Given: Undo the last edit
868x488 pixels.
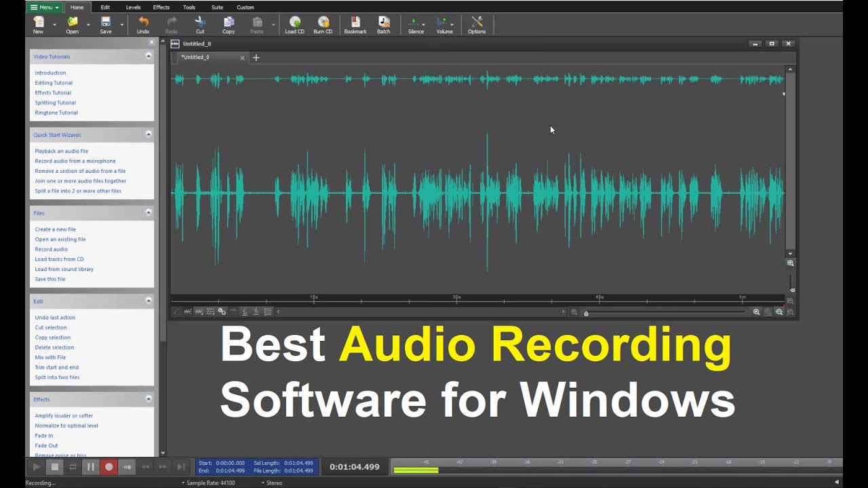Looking at the screenshot, I should pyautogui.click(x=142, y=24).
